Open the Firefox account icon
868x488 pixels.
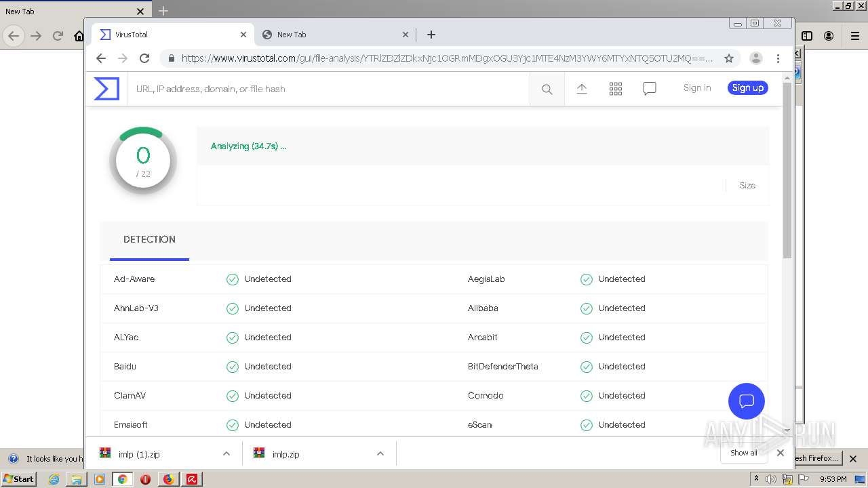click(829, 36)
